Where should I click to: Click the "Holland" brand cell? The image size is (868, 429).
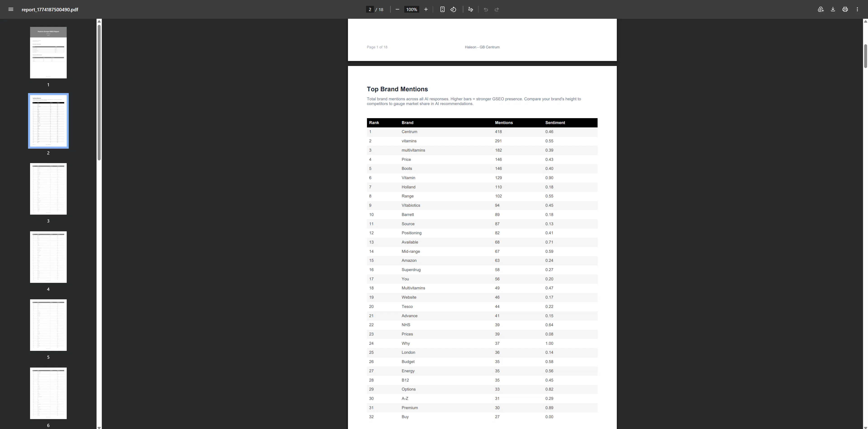tap(408, 187)
